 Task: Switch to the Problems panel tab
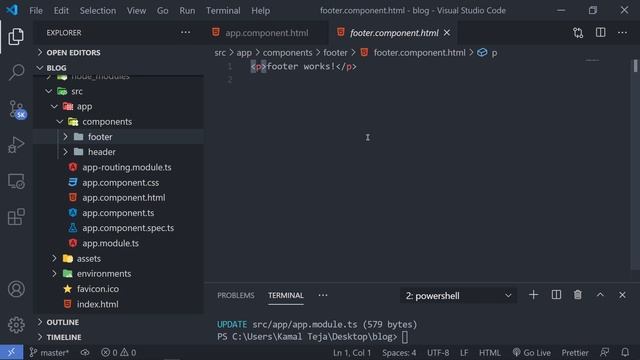click(236, 295)
